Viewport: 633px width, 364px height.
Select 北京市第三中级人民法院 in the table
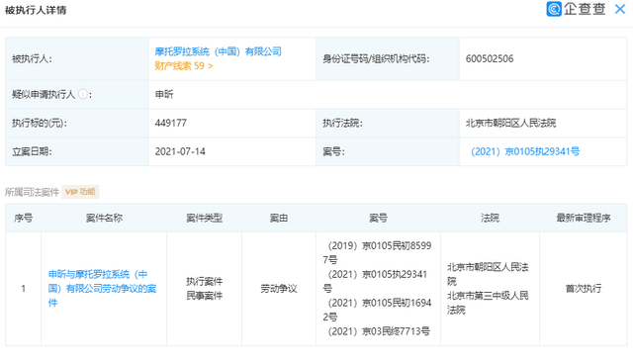(x=488, y=303)
